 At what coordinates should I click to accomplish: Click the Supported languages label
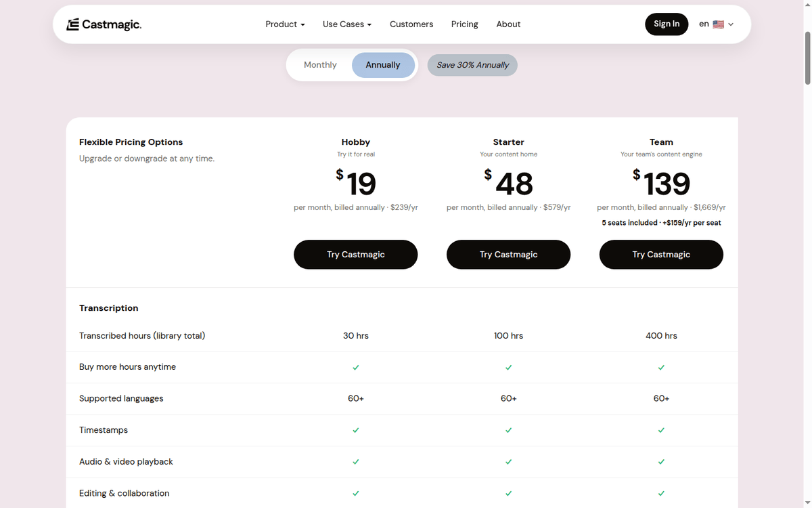coord(121,399)
